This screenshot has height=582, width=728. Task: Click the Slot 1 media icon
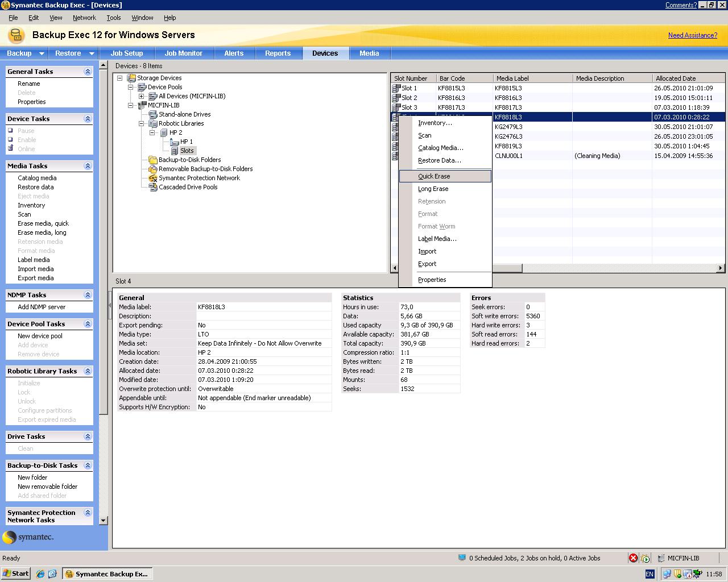coord(396,88)
